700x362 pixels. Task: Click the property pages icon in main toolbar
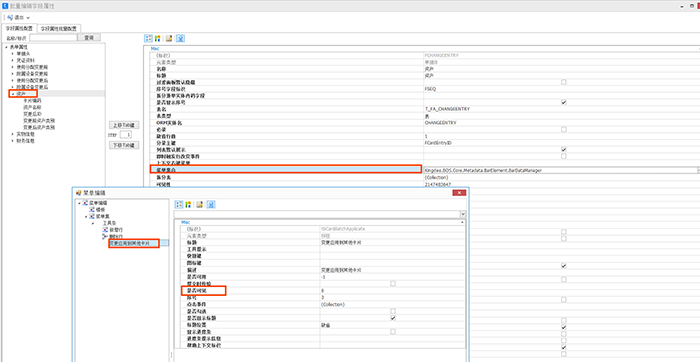pos(169,38)
